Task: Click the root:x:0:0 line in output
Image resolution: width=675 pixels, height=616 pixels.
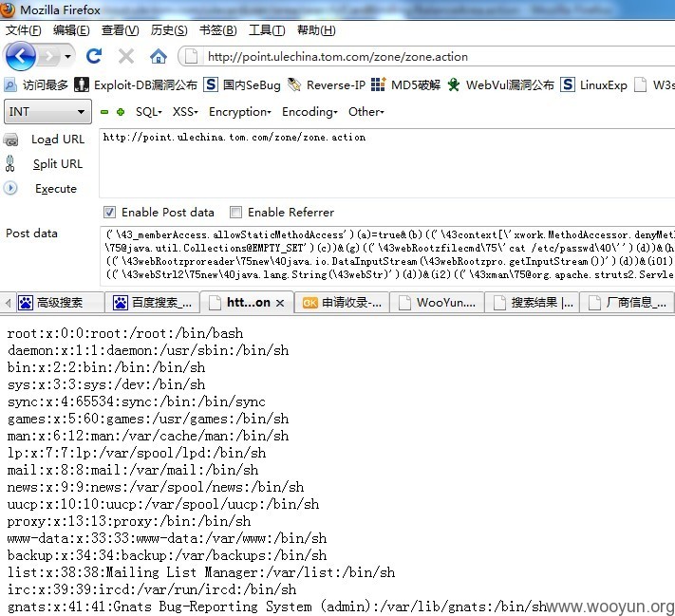Action: [125, 333]
